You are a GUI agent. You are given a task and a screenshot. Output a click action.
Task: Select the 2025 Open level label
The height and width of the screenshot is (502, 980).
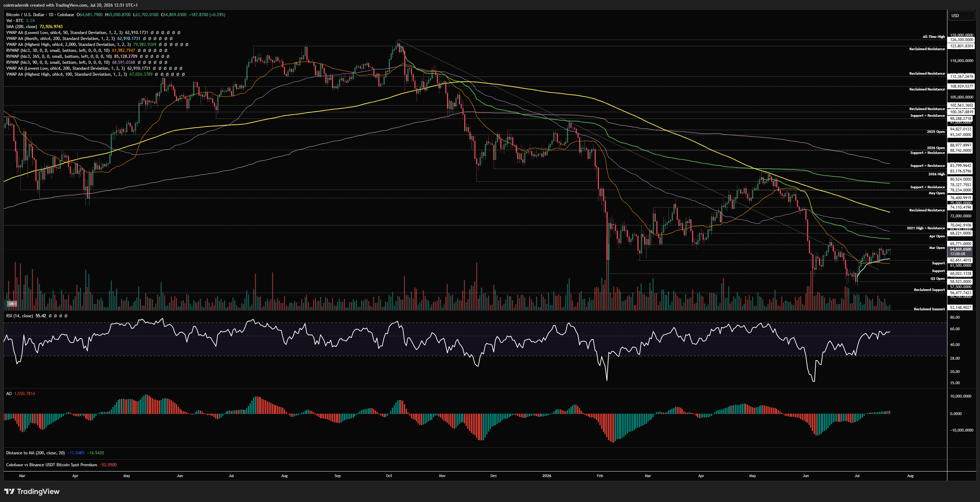pyautogui.click(x=935, y=131)
